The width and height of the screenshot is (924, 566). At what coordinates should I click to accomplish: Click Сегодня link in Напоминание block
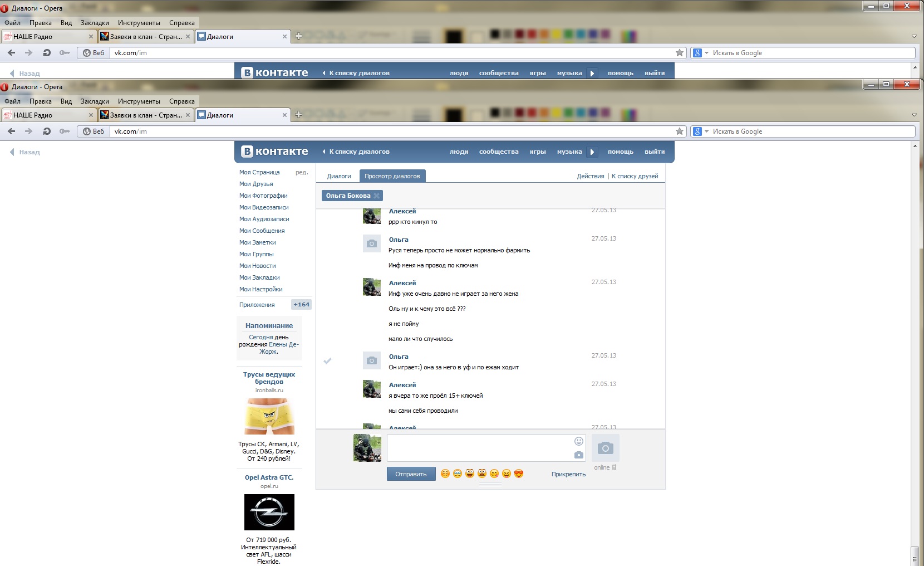[261, 337]
